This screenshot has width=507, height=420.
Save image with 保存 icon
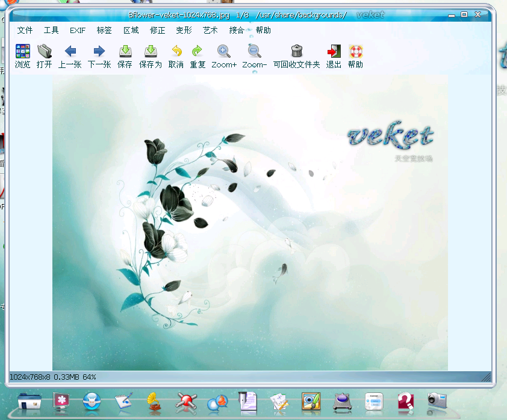125,51
